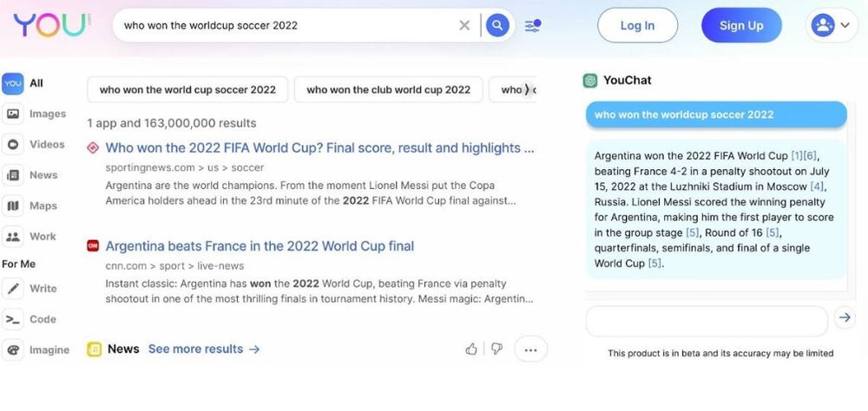Thumbs up the search results
This screenshot has height=411, width=868.
[471, 349]
